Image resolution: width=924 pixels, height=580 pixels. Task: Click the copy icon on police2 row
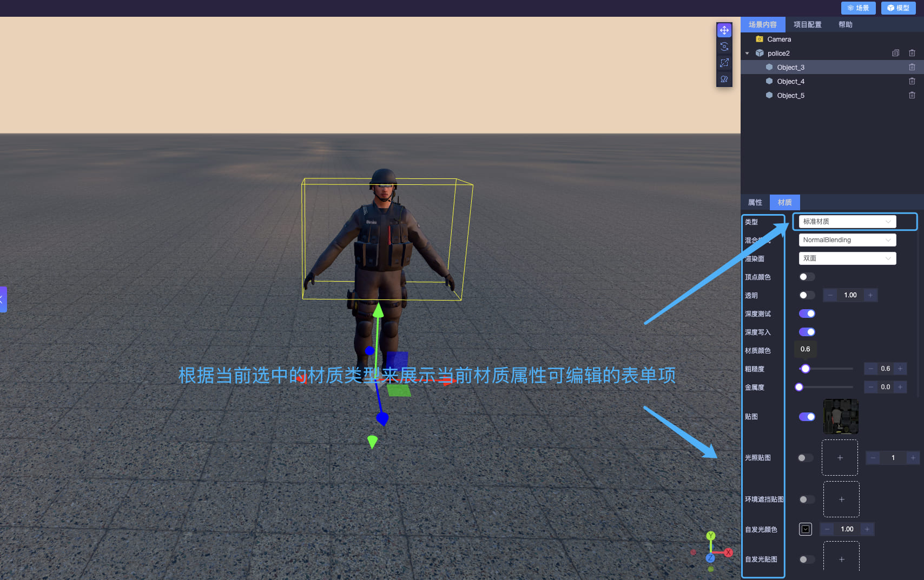tap(895, 53)
